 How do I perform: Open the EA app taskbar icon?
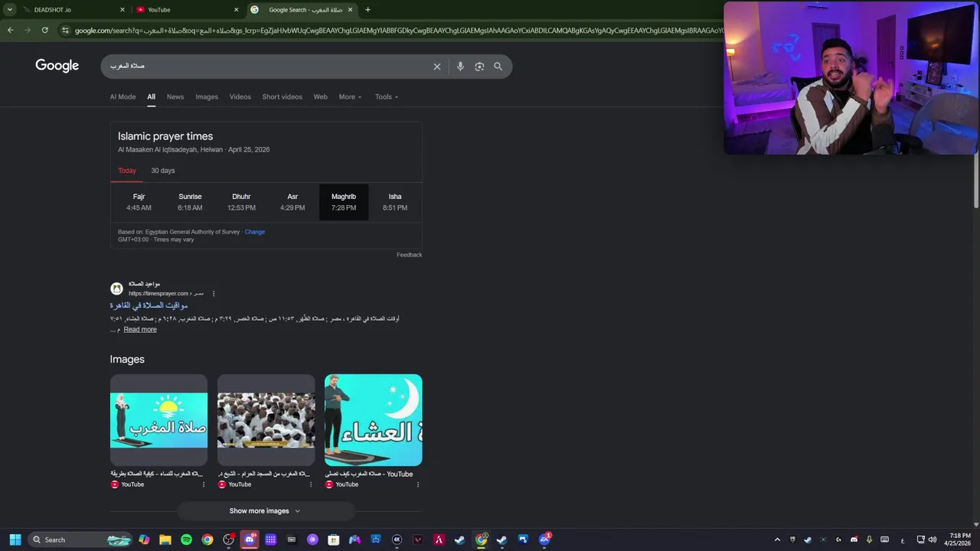544,540
